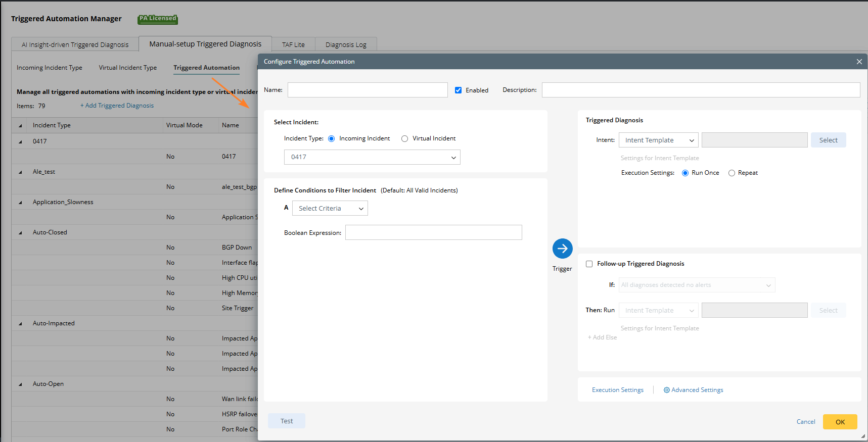Open the Diagnosis Log tab
This screenshot has height=442, width=868.
point(346,45)
